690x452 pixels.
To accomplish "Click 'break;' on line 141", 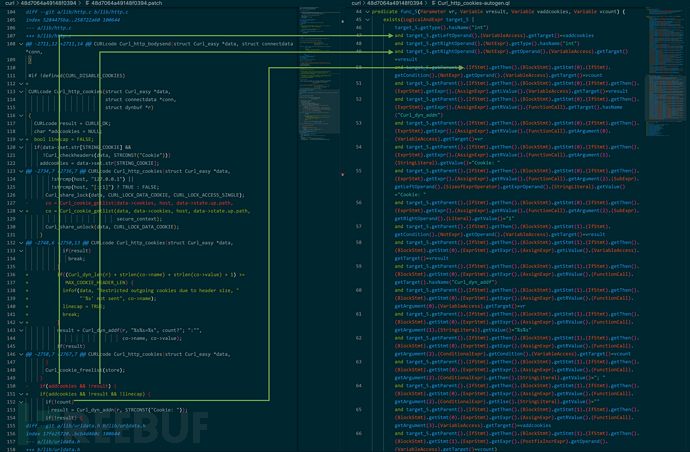I will pyautogui.click(x=71, y=314).
